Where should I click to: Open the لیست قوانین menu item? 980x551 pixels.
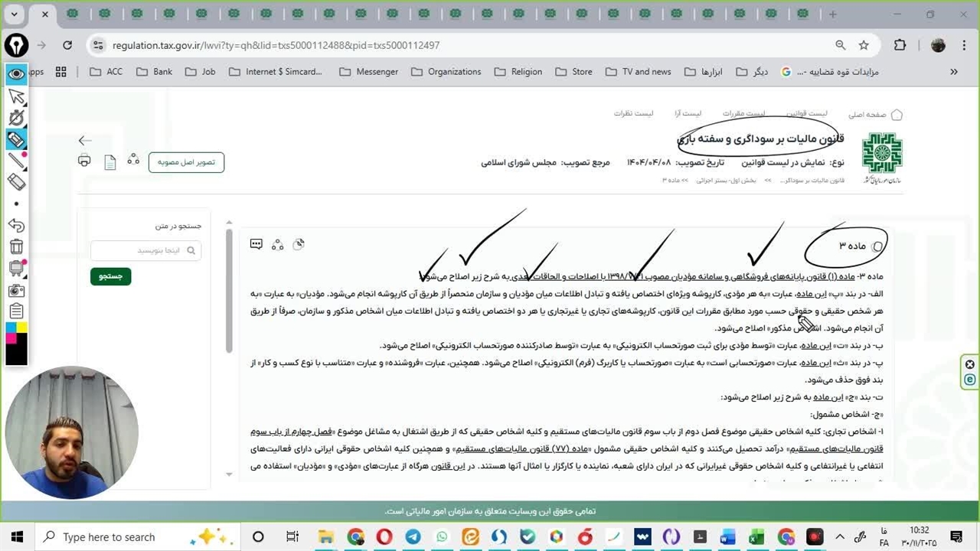(x=806, y=113)
